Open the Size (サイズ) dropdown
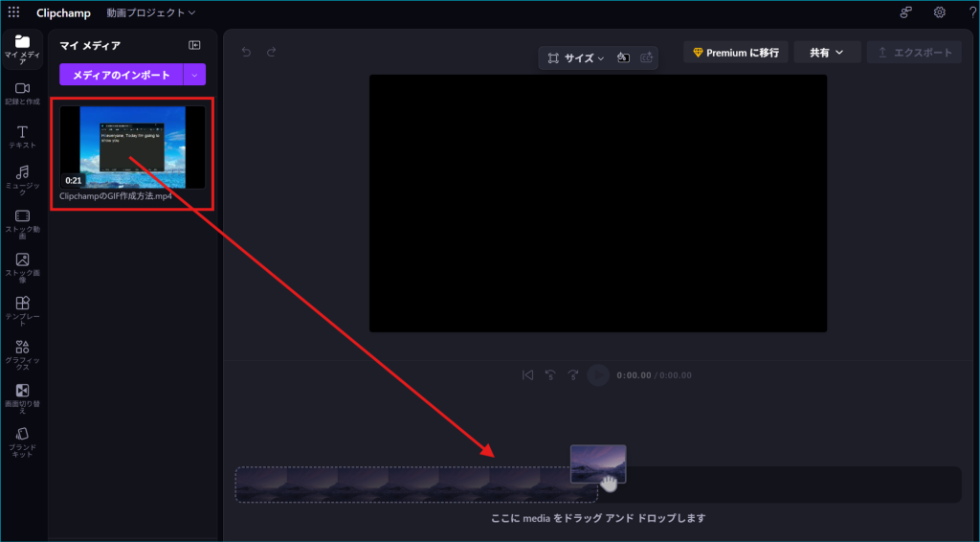The height and width of the screenshot is (542, 980). point(576,58)
